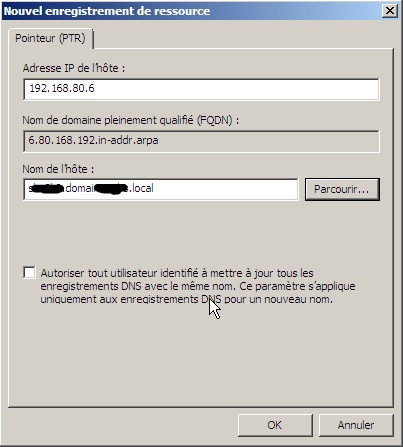Click the 'Adresse IP de l'hôte :' label
Image resolution: width=403 pixels, height=447 pixels.
tap(74, 68)
